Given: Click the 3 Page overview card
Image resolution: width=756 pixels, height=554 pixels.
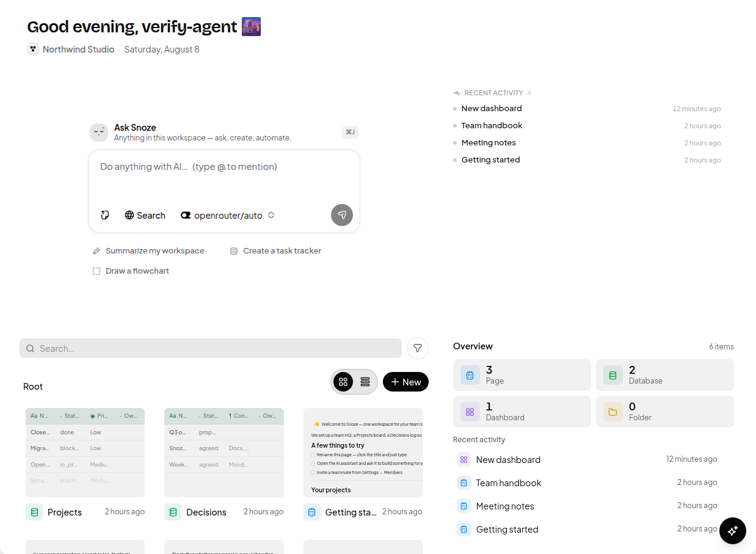Looking at the screenshot, I should click(522, 375).
